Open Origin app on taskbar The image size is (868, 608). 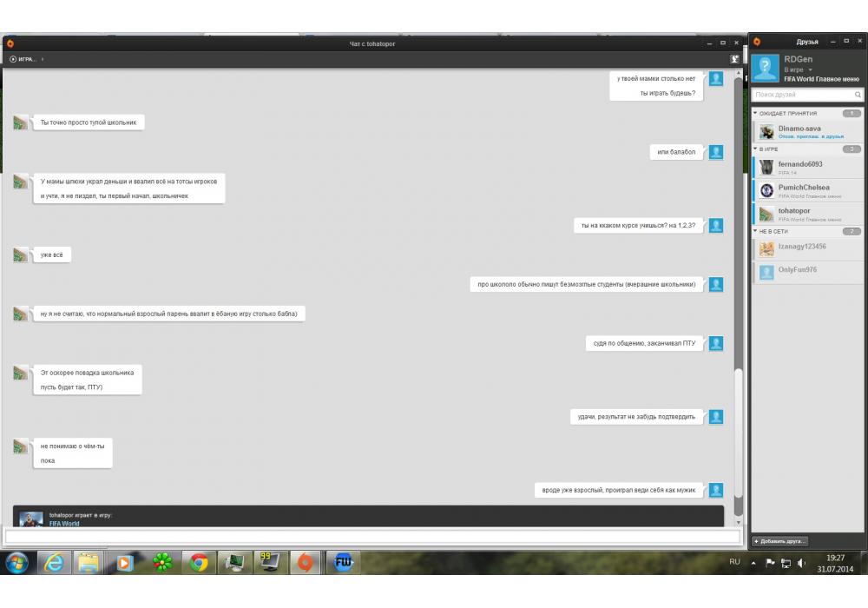click(x=305, y=563)
